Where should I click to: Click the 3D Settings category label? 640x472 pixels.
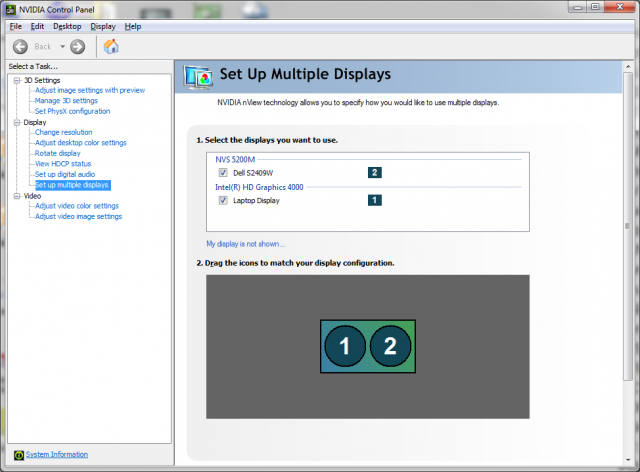click(42, 80)
